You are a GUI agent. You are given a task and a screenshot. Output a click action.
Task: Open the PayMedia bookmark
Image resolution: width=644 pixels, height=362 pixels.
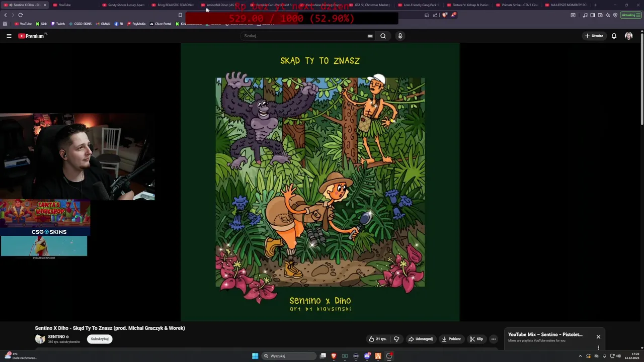[x=136, y=24]
